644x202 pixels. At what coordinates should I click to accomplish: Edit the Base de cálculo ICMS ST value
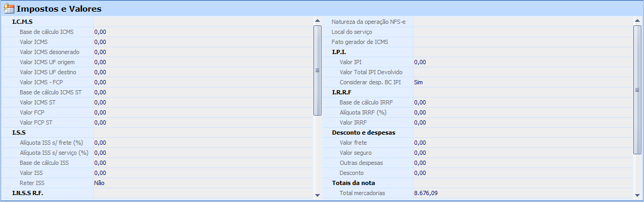pyautogui.click(x=203, y=92)
